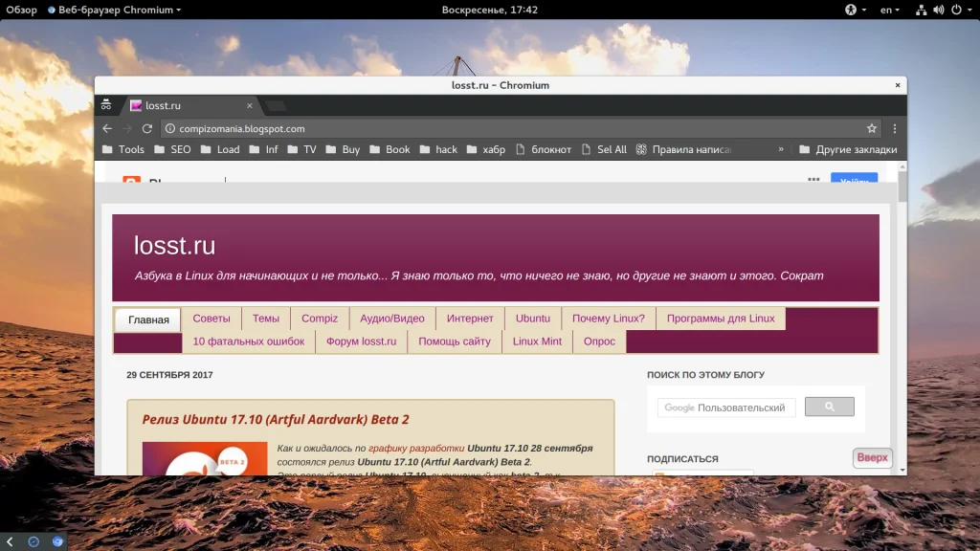
Task: Click the site info icon in address bar
Action: pos(169,129)
